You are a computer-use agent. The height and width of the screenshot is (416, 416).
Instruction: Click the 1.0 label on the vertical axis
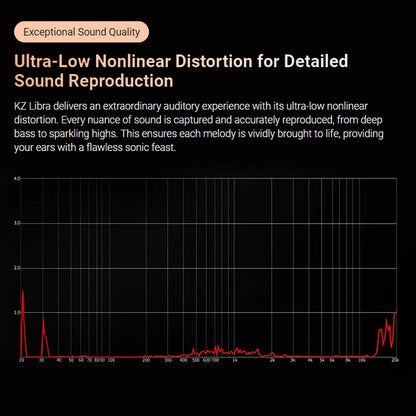pyautogui.click(x=17, y=313)
